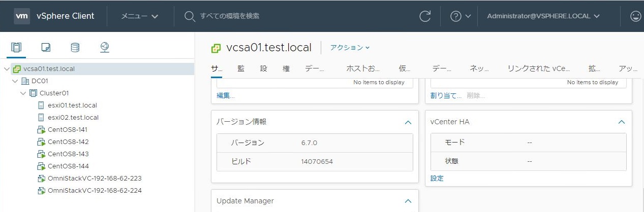Click the VMware vm logo icon
The width and height of the screenshot is (644, 212).
tap(22, 16)
